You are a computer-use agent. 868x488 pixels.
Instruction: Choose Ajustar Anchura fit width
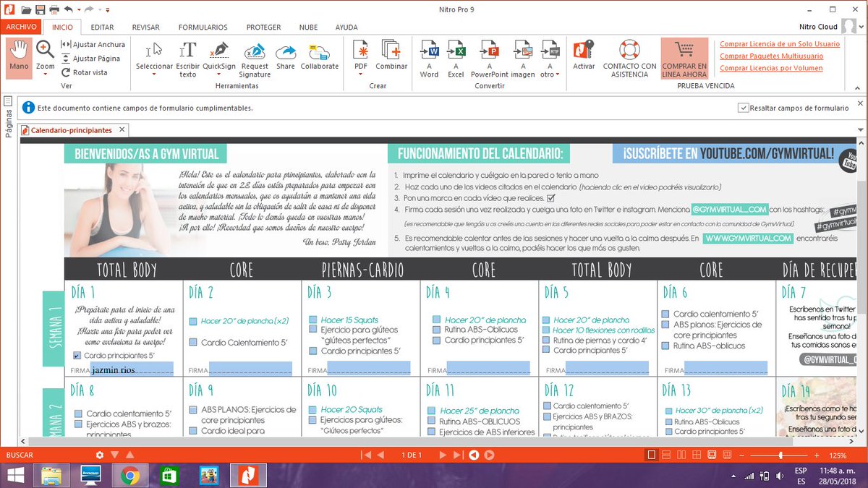[x=93, y=45]
